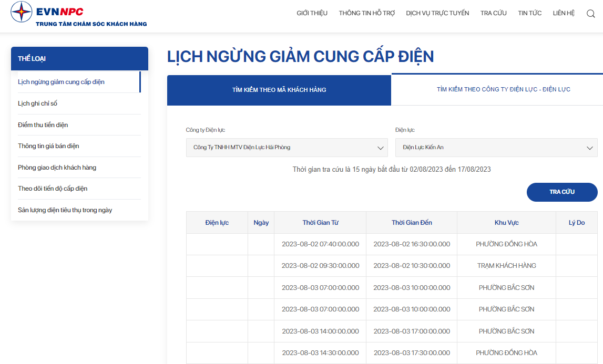Expand the Điện lực Kiến An dropdown
This screenshot has width=603, height=364.
[x=496, y=148]
